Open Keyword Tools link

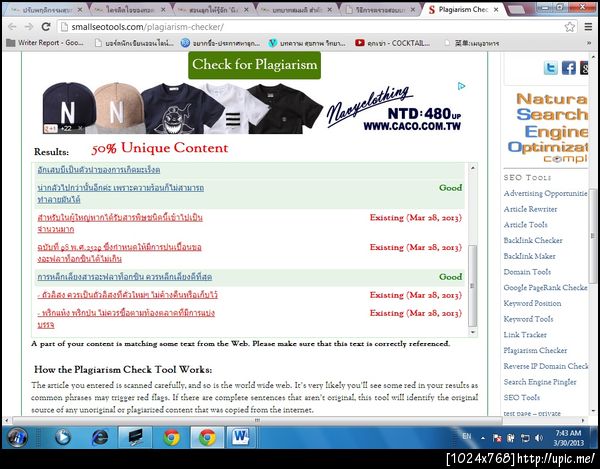pos(528,319)
